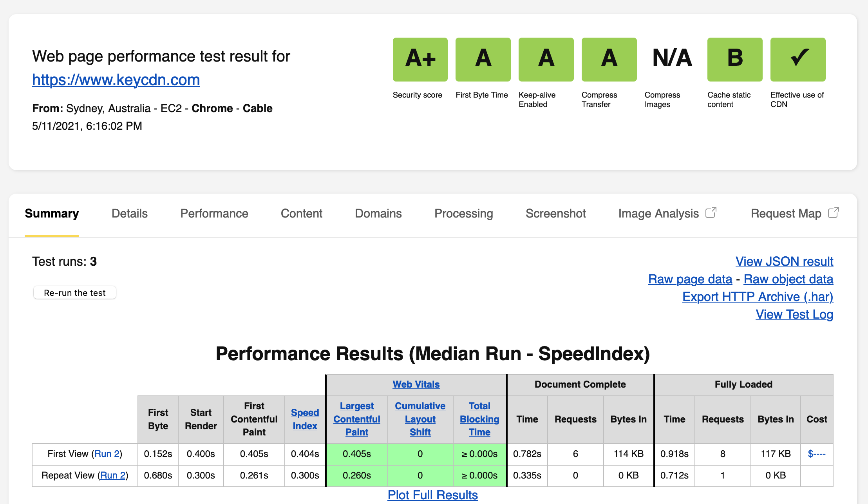Click the Document Complete column group header
Viewport: 868px width, 504px height.
pos(580,384)
